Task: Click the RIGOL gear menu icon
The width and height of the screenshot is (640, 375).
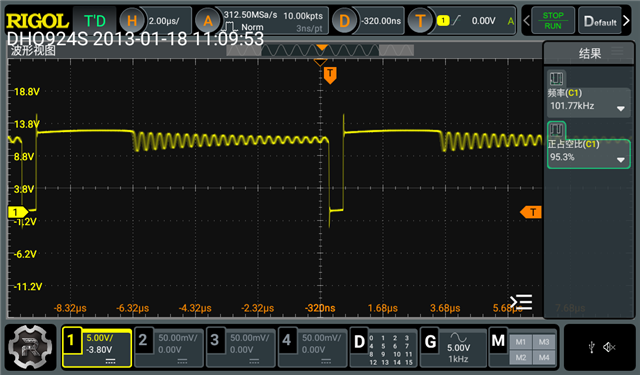Action: pos(30,347)
